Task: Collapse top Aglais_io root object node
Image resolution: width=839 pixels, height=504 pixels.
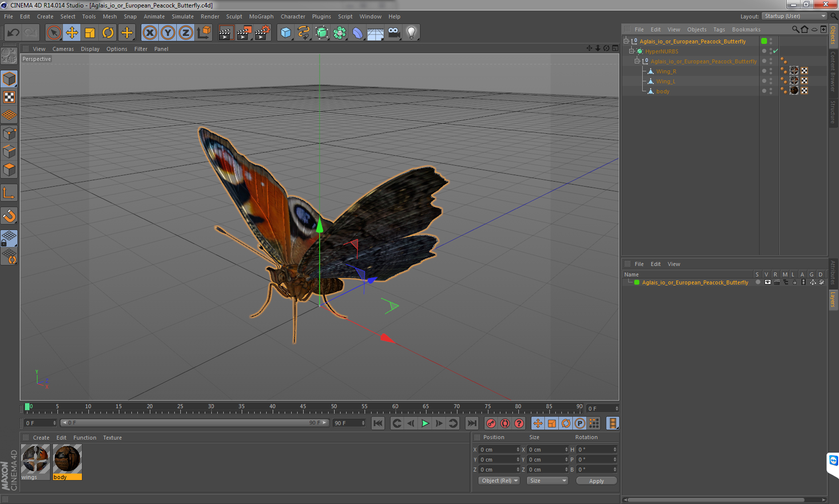Action: 626,41
